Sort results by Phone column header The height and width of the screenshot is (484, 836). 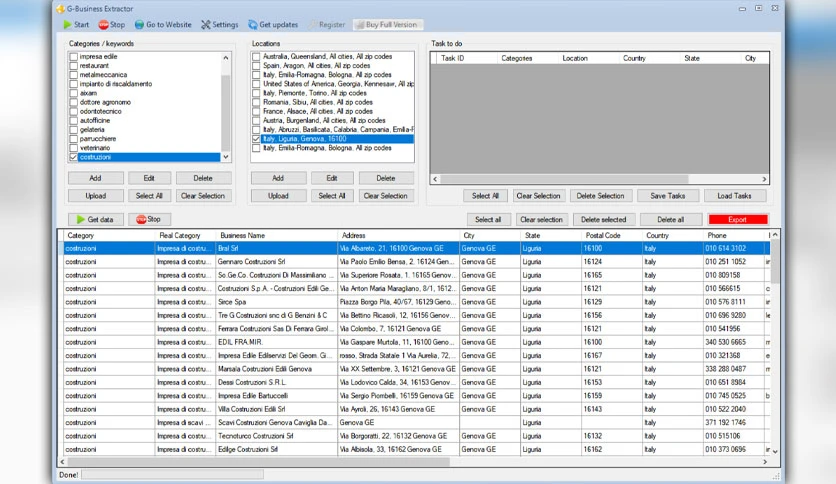tap(735, 235)
